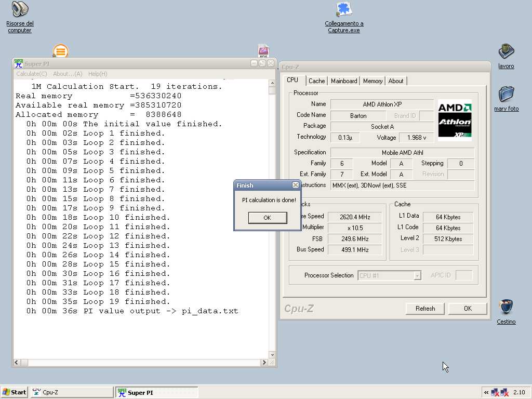Click the Super PI title bar icon

point(19,63)
